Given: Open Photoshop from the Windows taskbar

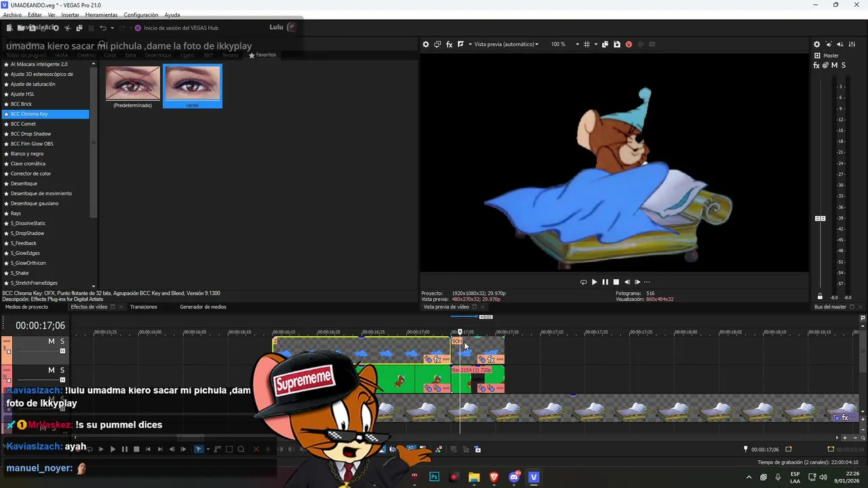Looking at the screenshot, I should 435,477.
